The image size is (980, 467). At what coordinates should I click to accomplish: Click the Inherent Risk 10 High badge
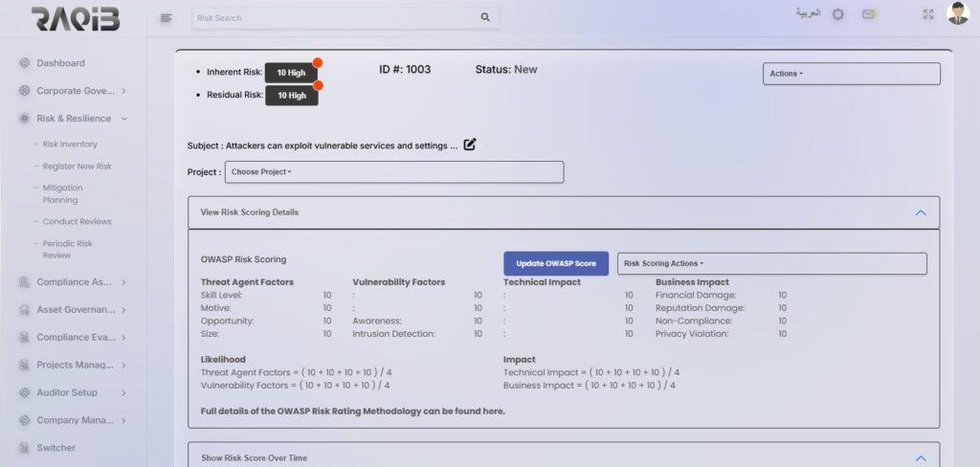click(291, 73)
